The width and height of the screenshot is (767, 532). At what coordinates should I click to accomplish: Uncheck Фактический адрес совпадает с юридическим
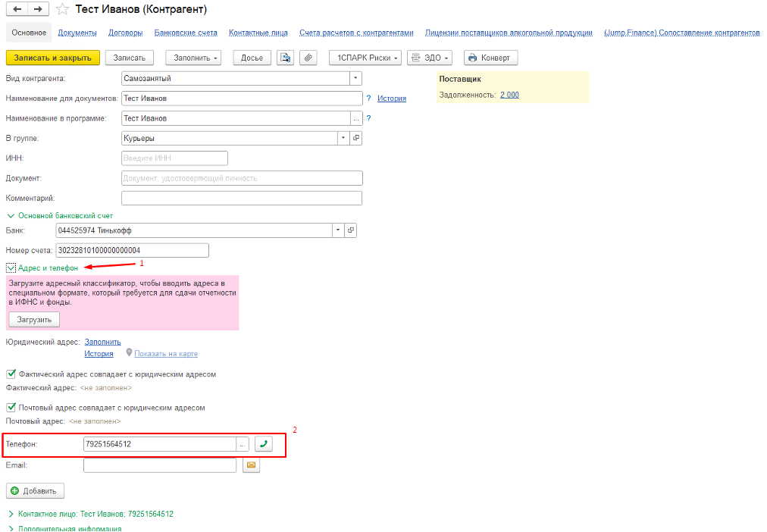coord(11,374)
